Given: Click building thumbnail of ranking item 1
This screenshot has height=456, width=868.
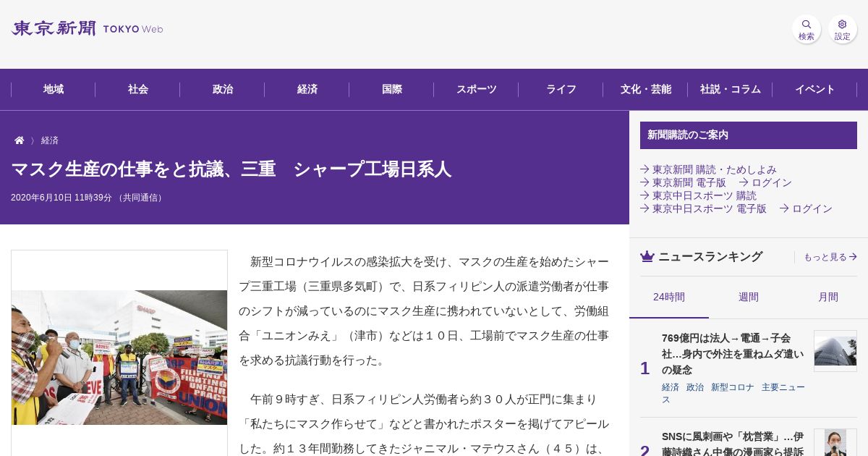Looking at the screenshot, I should click(x=835, y=351).
